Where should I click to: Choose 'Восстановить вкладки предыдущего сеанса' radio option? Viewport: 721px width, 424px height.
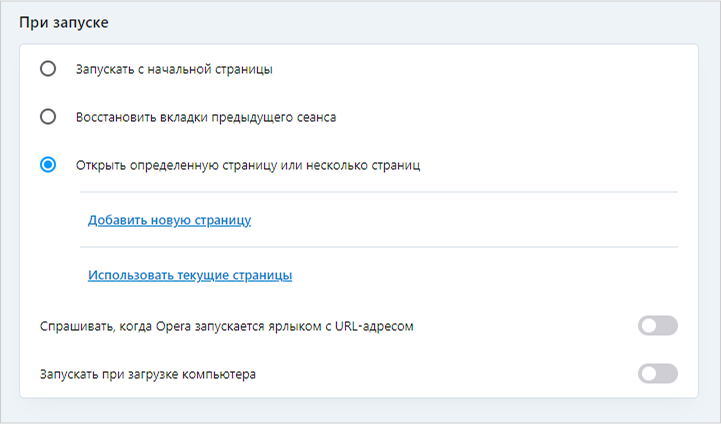pyautogui.click(x=47, y=117)
